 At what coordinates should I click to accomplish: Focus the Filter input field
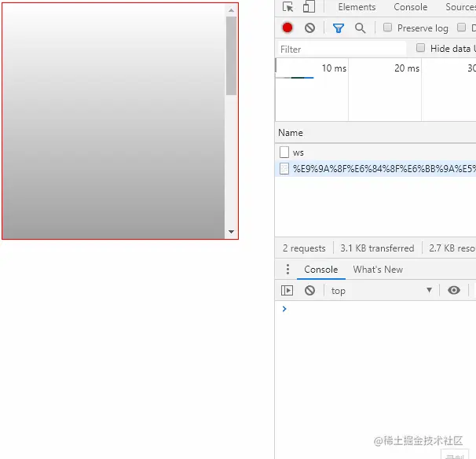tap(342, 49)
